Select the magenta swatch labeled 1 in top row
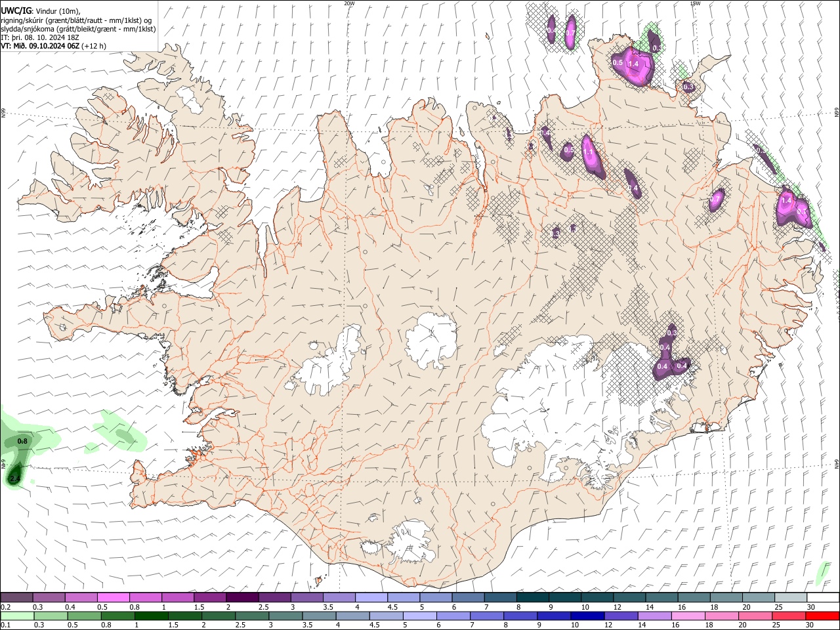This screenshot has width=840, height=630. [178, 597]
